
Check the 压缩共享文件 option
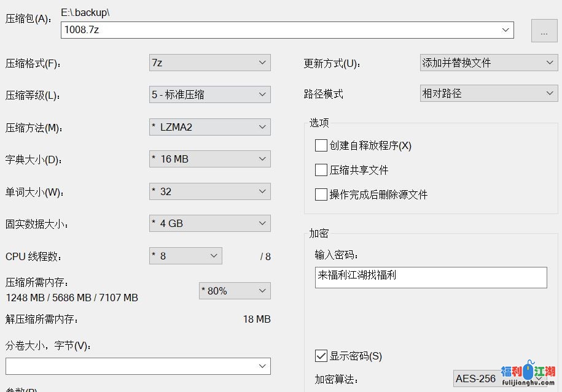click(321, 170)
